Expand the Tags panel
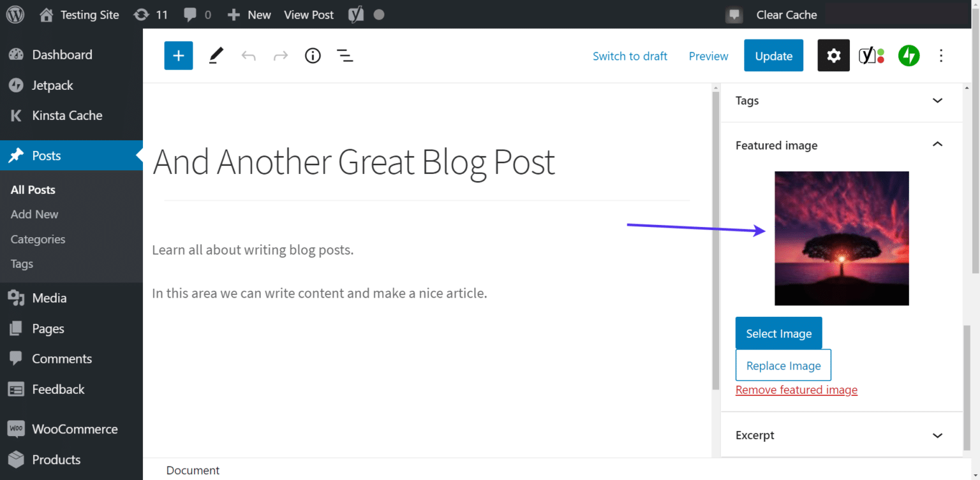980x480 pixels. 937,101
